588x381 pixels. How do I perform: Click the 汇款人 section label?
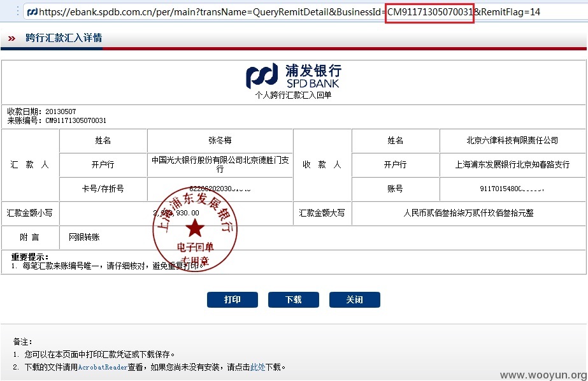pyautogui.click(x=30, y=164)
